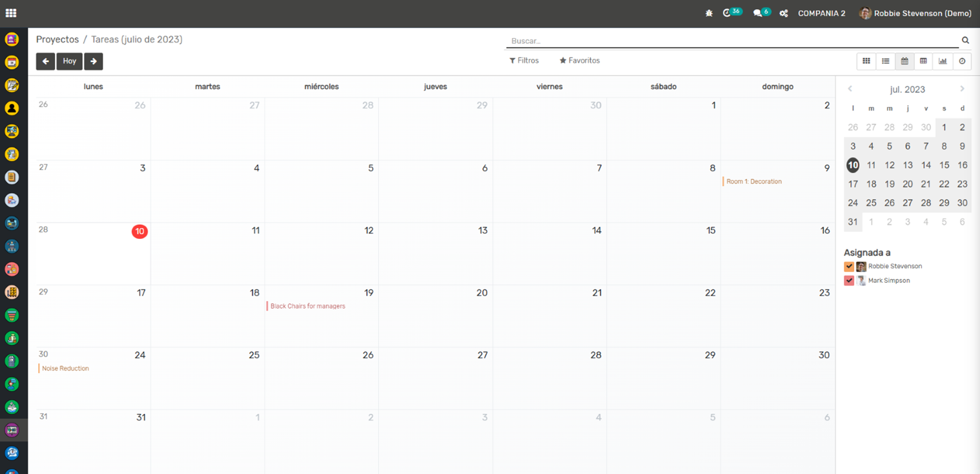Open Robbie Stevenson (Demo) user menu
The height and width of the screenshot is (474, 980).
click(915, 14)
